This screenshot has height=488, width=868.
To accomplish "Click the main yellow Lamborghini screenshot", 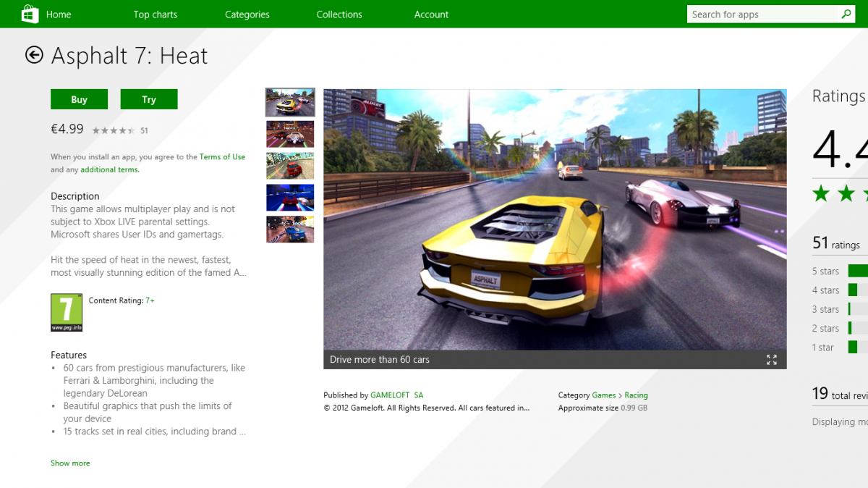I will point(555,219).
